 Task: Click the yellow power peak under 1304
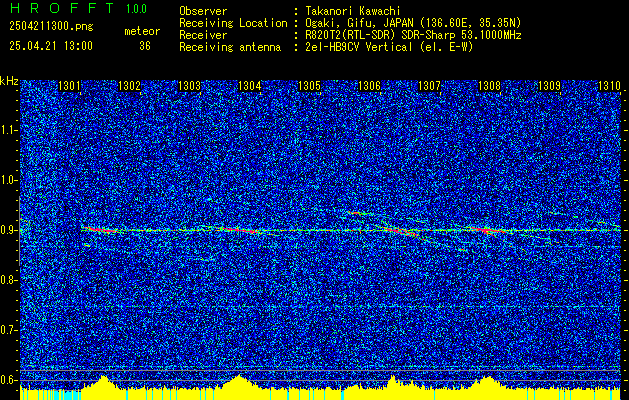(239, 381)
